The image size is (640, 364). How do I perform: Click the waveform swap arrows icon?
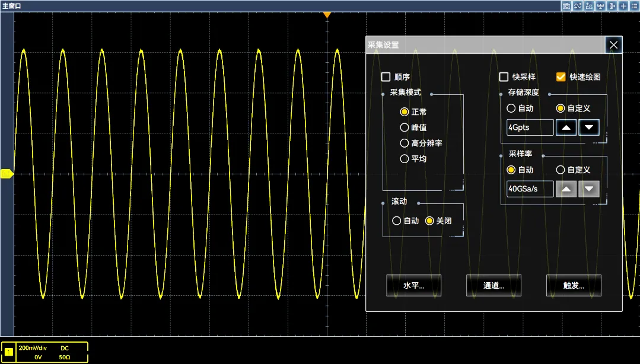click(x=578, y=6)
